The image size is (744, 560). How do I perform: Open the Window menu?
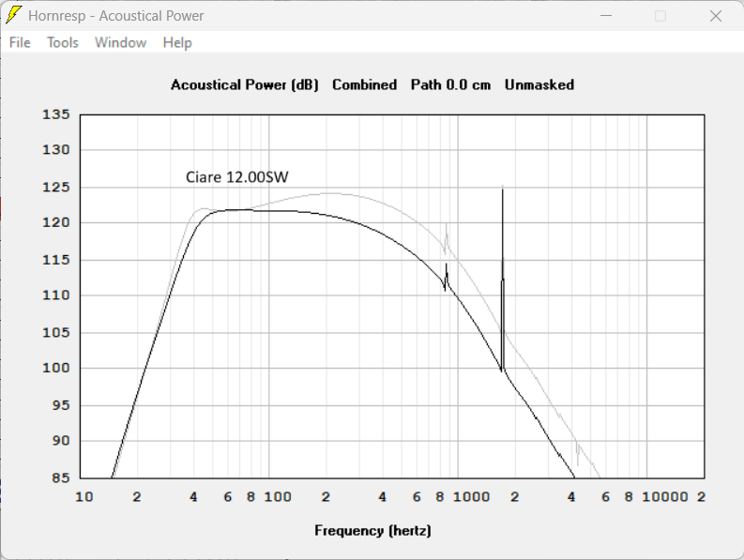coord(120,43)
